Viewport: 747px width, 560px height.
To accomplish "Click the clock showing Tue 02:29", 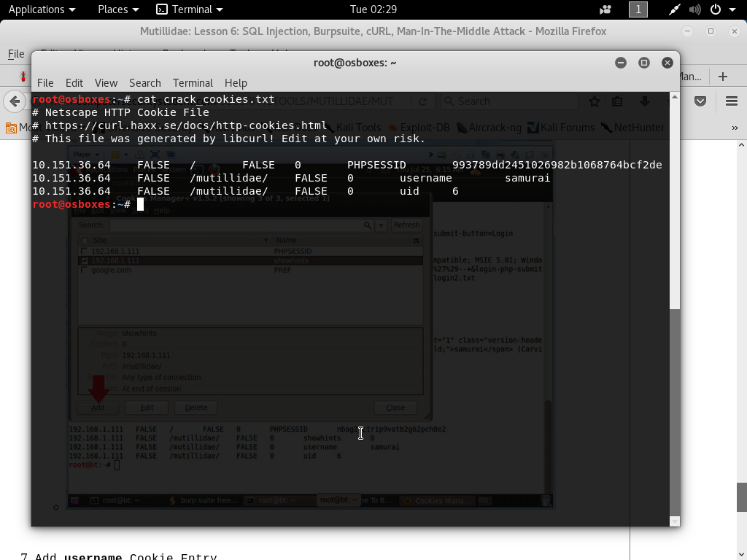I will coord(373,9).
